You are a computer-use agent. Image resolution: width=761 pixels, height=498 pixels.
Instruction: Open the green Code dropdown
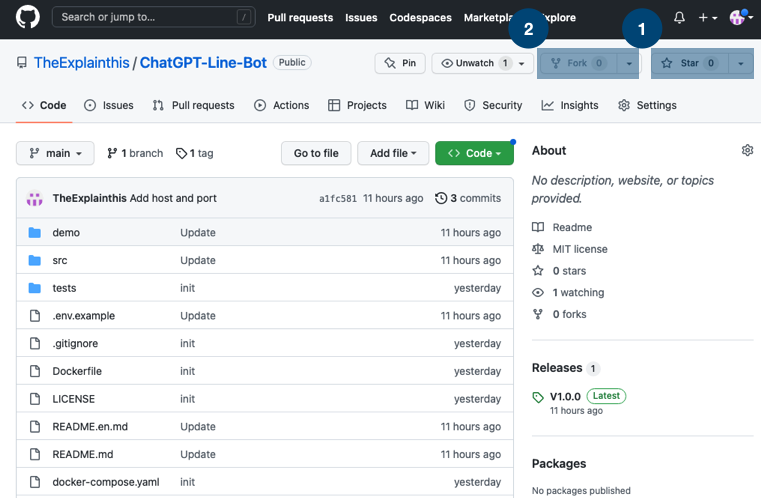[x=474, y=153]
